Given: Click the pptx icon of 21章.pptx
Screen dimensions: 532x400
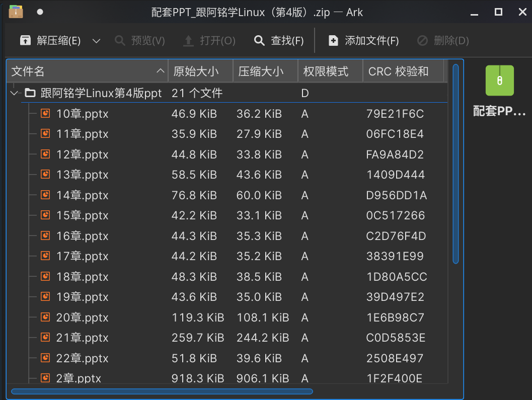Looking at the screenshot, I should click(45, 337).
